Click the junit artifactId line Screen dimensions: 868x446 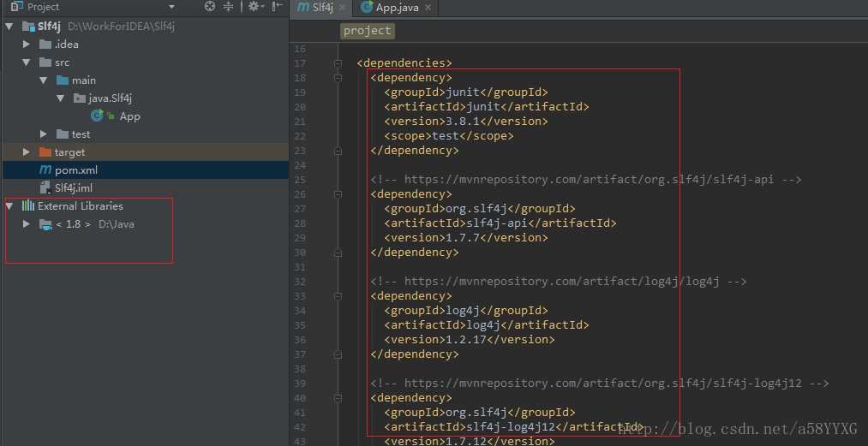click(x=487, y=107)
